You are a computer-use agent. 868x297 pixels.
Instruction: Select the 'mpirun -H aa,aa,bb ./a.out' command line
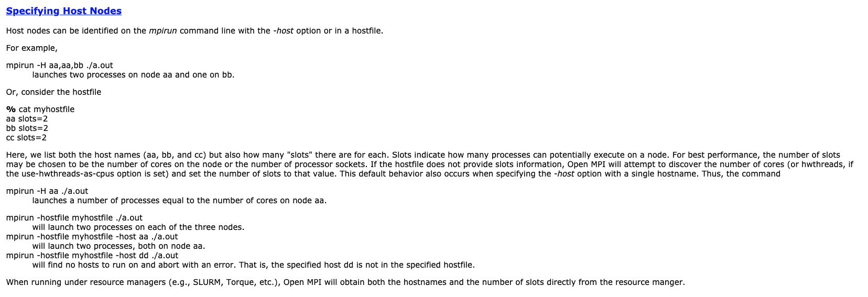[60, 65]
